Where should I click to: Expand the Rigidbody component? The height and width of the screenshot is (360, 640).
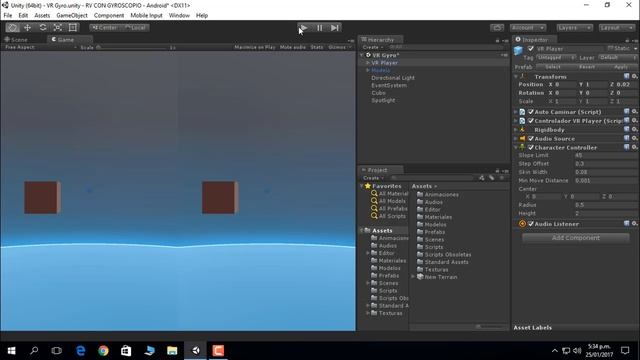pyautogui.click(x=516, y=130)
